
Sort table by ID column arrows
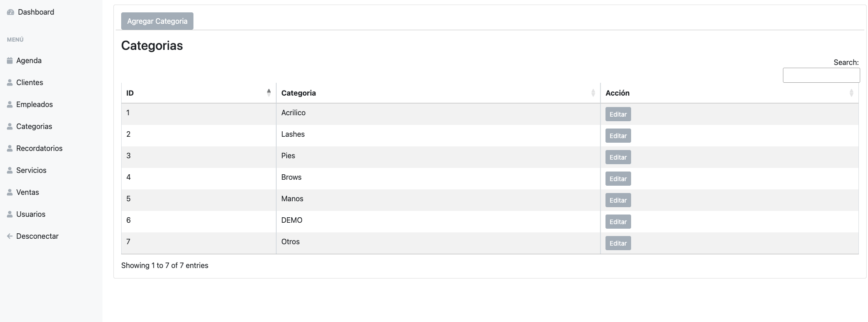click(269, 93)
